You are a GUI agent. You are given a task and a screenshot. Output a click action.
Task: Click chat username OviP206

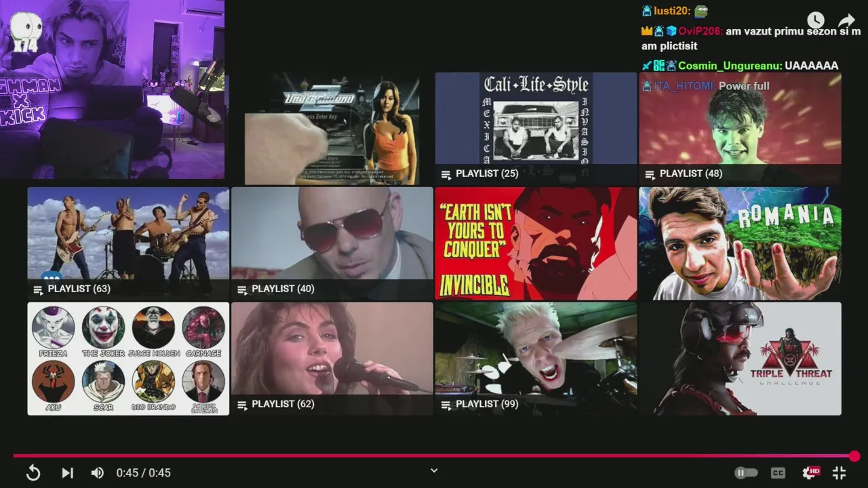(x=700, y=31)
